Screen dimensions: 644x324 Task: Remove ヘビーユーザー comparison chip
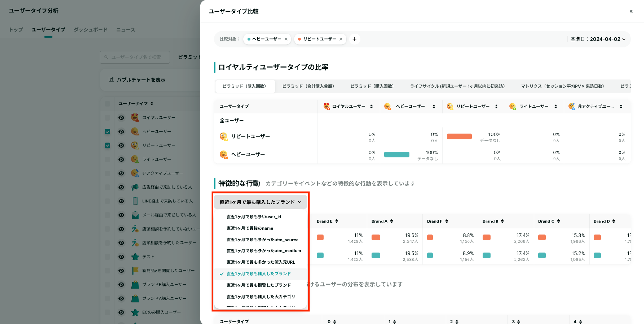[286, 39]
